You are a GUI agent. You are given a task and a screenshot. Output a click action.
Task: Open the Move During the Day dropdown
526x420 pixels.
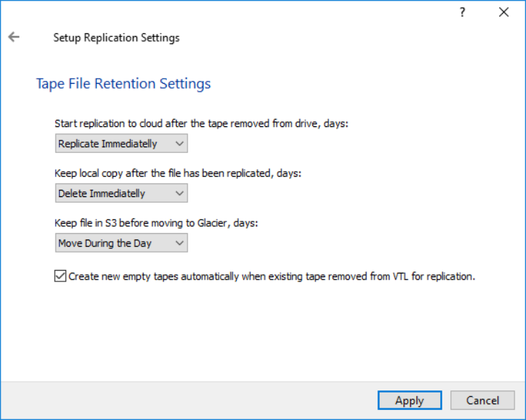121,243
